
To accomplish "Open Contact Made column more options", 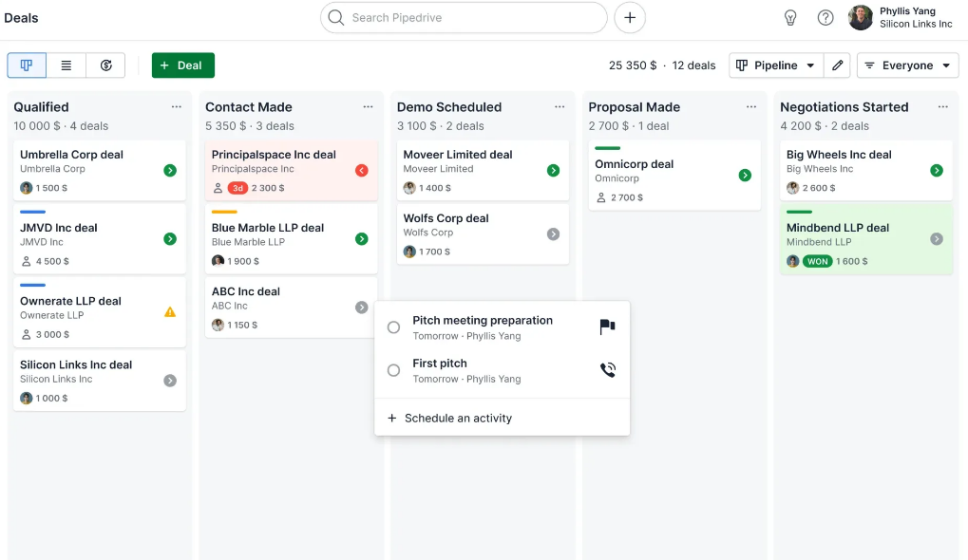I will click(368, 106).
